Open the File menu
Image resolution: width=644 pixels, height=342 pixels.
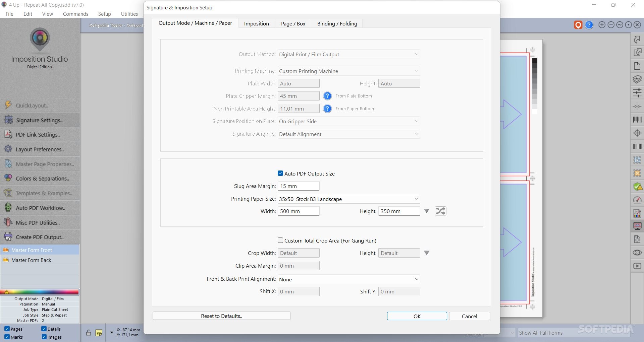coord(9,14)
